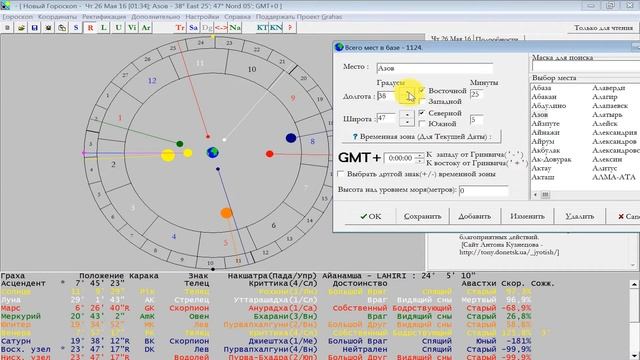This screenshot has width=640, height=360.
Task: Click the Меркурий row in planet table
Action: point(267,316)
